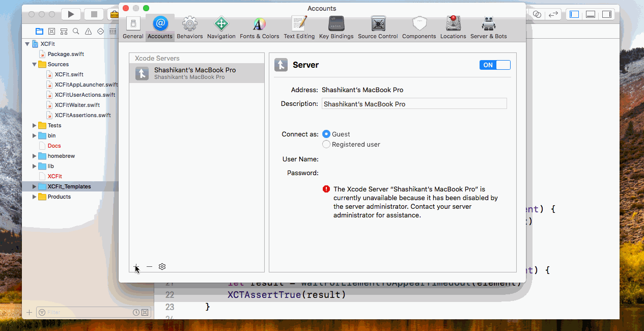Remove selected account with minus button

(x=149, y=266)
